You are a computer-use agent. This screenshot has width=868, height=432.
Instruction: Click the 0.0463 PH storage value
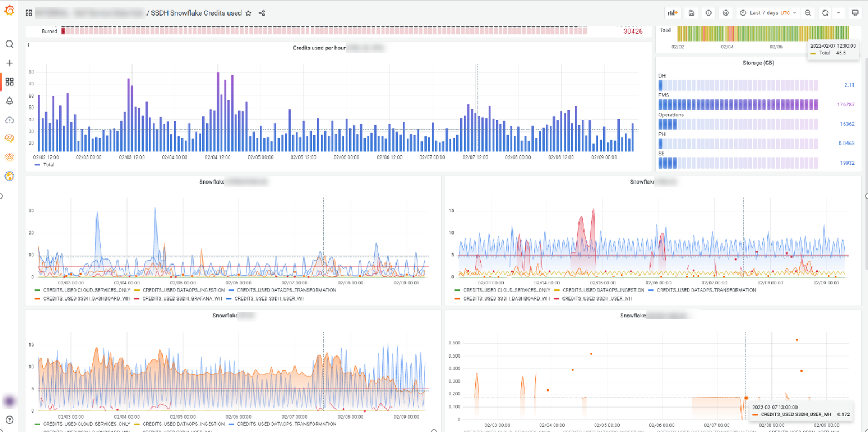(847, 144)
